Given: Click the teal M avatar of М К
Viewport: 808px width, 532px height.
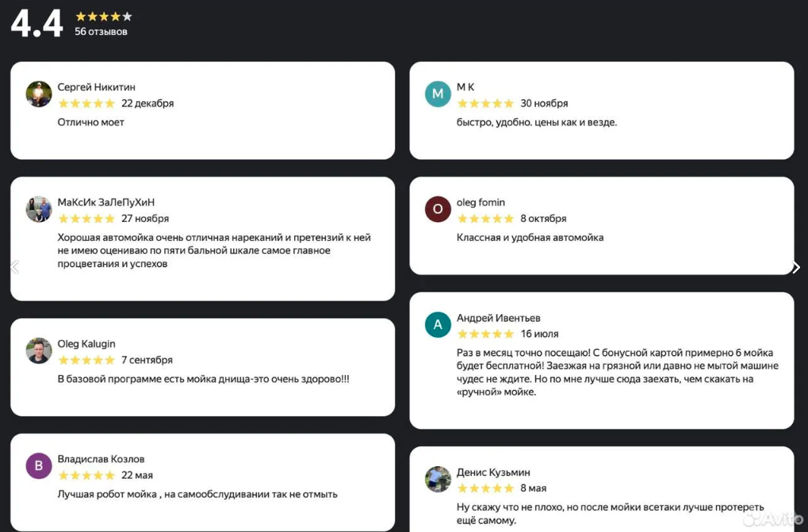Looking at the screenshot, I should [x=438, y=94].
